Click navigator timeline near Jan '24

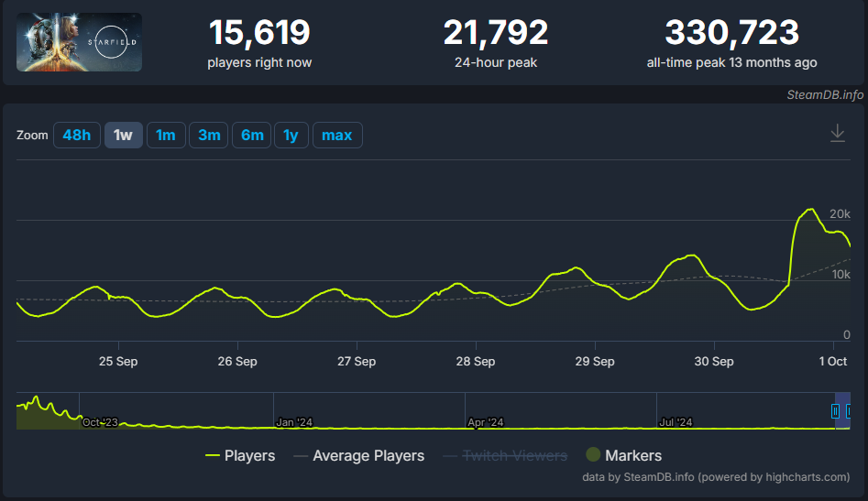click(x=294, y=422)
